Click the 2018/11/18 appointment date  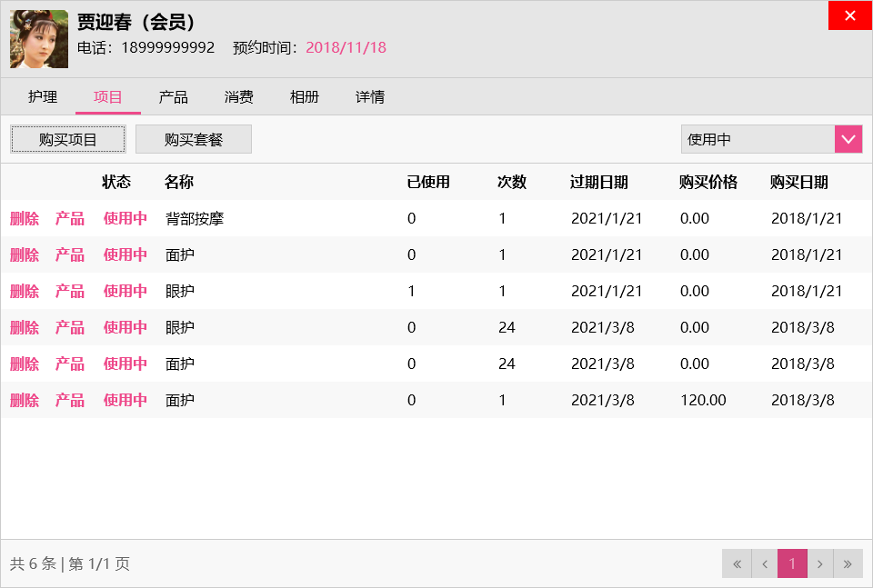point(346,47)
